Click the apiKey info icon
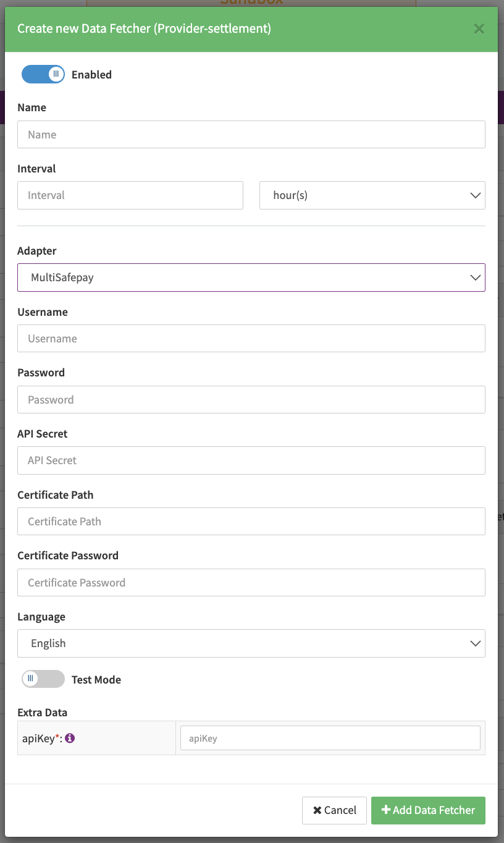This screenshot has width=504, height=843. pyautogui.click(x=70, y=737)
